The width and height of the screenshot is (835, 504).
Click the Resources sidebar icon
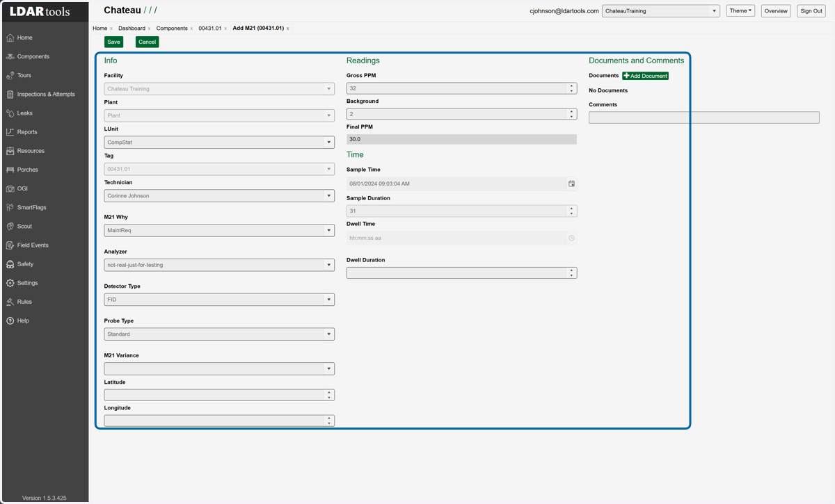pyautogui.click(x=10, y=150)
